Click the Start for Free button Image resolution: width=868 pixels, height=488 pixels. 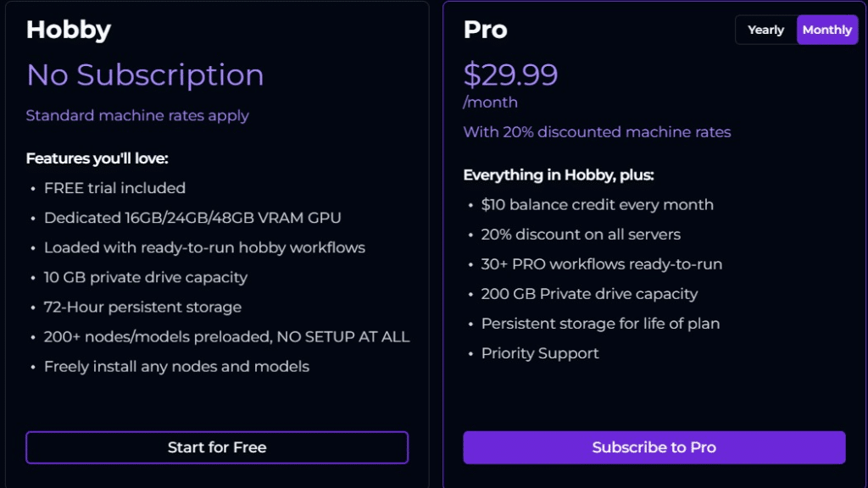click(x=217, y=447)
